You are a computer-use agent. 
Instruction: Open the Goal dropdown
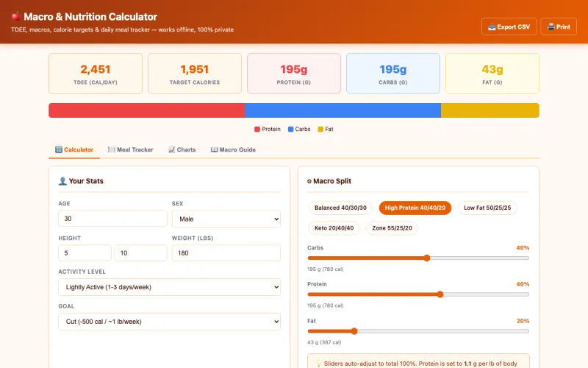(x=169, y=322)
